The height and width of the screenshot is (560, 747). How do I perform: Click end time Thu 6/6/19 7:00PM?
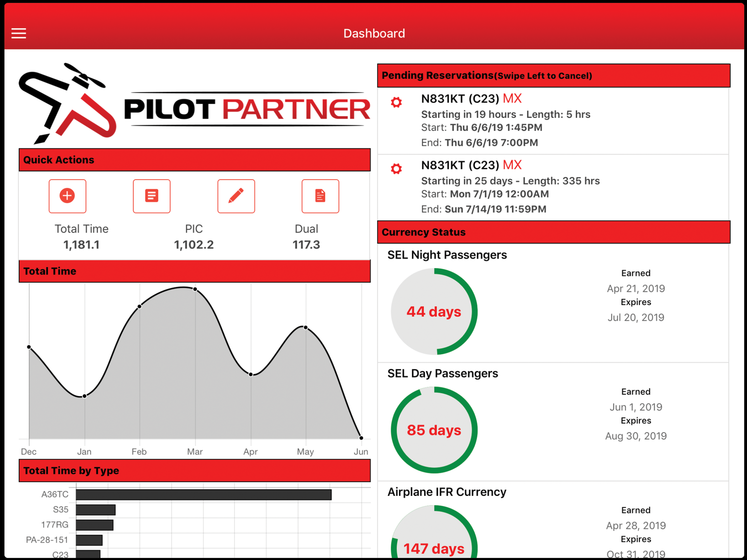(491, 142)
